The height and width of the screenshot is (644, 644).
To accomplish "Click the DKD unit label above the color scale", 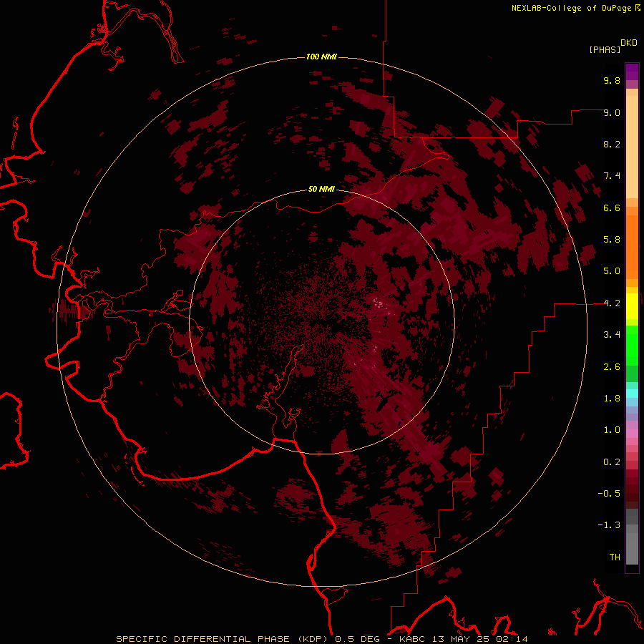I will coord(629,43).
